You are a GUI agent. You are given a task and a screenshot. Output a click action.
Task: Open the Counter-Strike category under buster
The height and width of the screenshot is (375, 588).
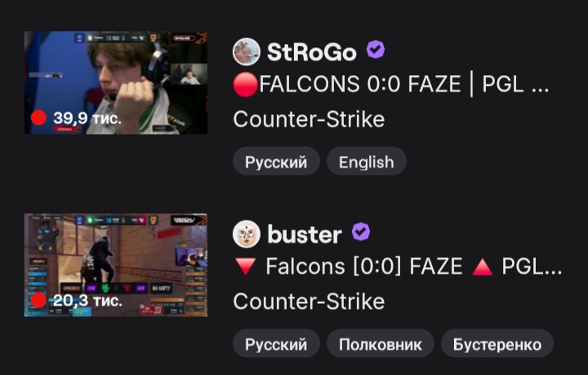pos(309,301)
